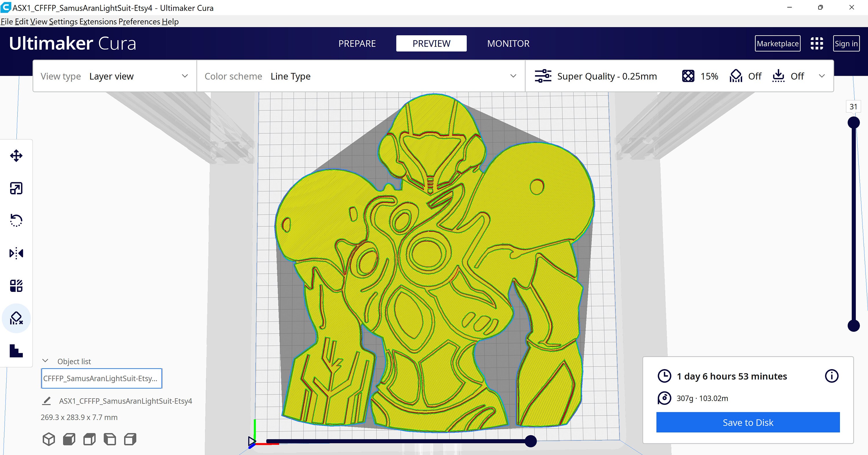Click the build plate adhesion icon

(x=778, y=76)
